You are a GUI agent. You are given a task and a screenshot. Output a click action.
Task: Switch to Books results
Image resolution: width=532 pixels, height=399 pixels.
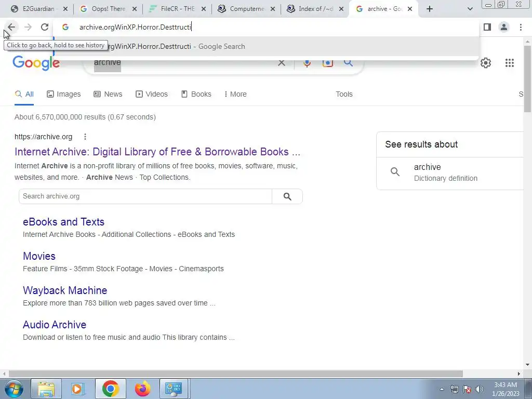196,95
